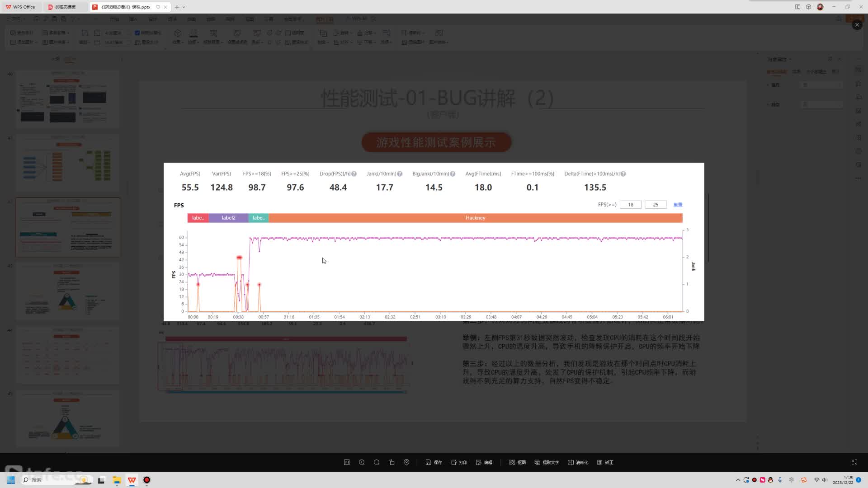Expand the new-tab dropdown arrow
This screenshot has width=868, height=488.
[184, 7]
